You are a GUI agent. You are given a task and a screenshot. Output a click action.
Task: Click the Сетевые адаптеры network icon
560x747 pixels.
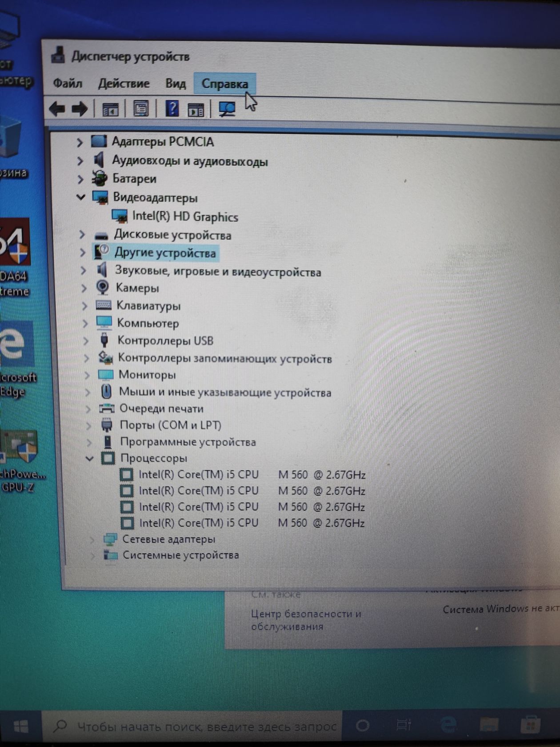pos(110,539)
